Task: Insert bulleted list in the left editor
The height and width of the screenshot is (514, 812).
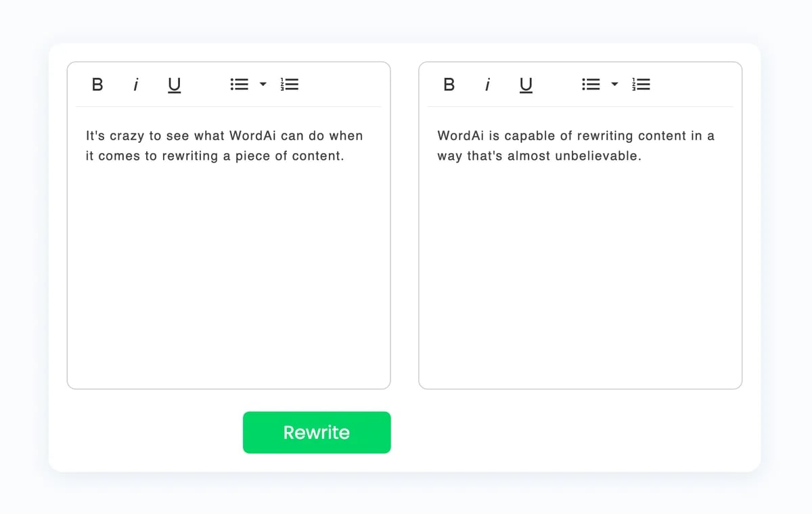Action: click(239, 85)
